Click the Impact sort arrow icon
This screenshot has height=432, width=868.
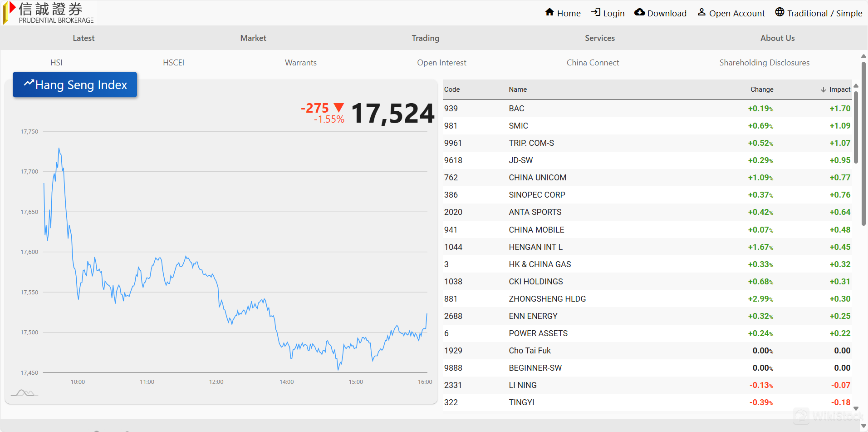pos(823,90)
